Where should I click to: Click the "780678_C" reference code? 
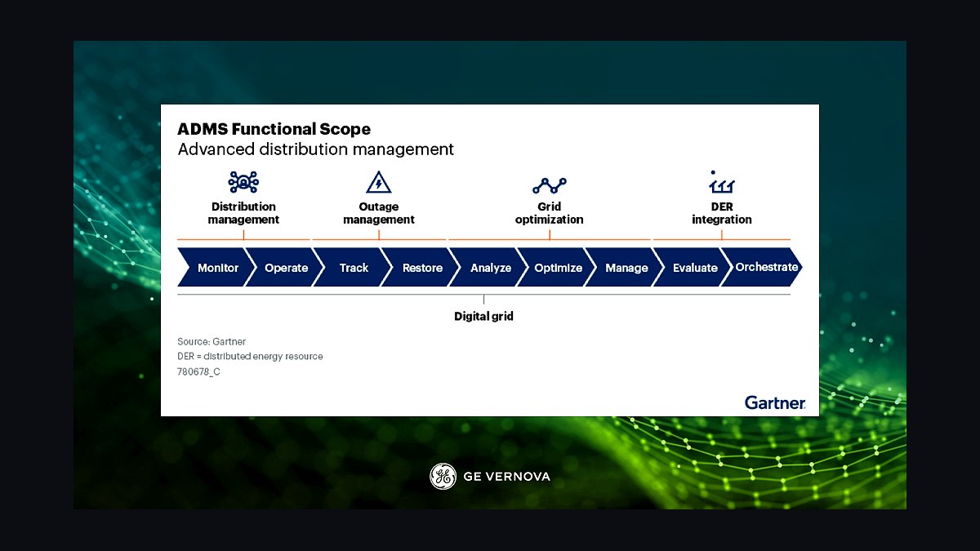tap(198, 372)
